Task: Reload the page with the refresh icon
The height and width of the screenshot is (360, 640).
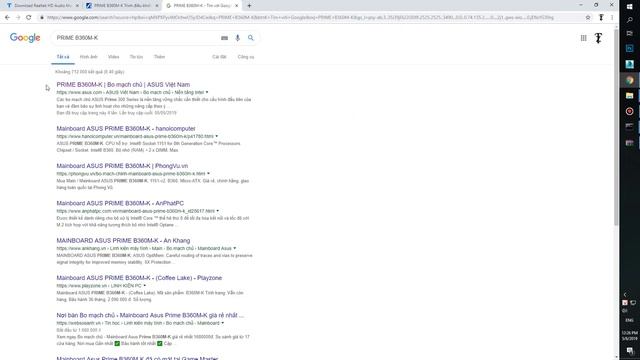Action: point(29,18)
